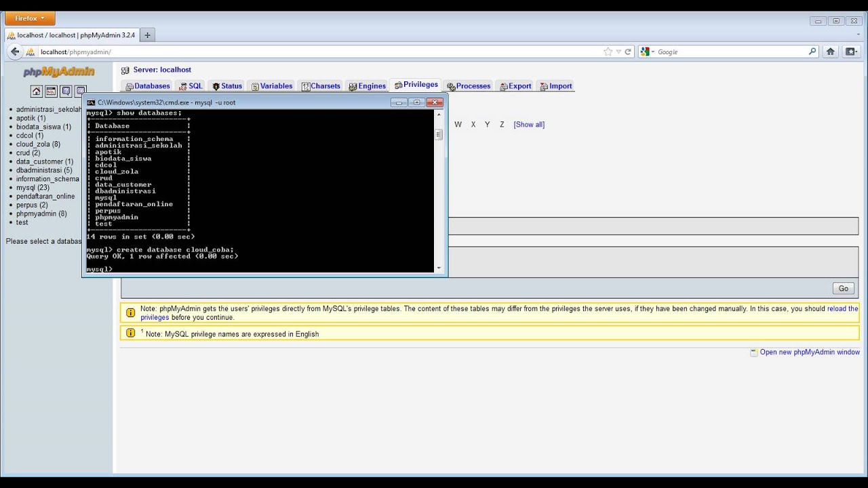
Task: Filter users by letter Z
Action: pos(502,125)
